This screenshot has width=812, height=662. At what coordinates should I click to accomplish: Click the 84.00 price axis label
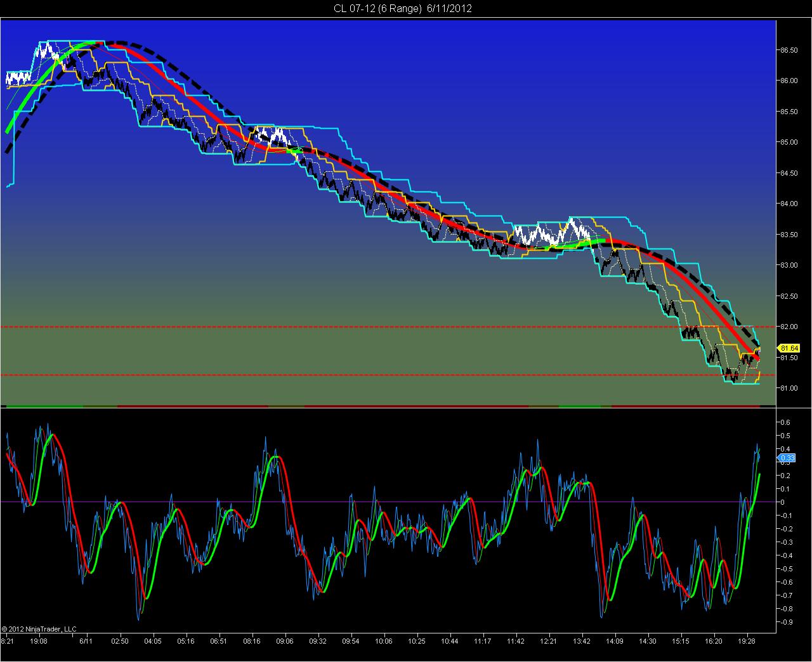(789, 204)
